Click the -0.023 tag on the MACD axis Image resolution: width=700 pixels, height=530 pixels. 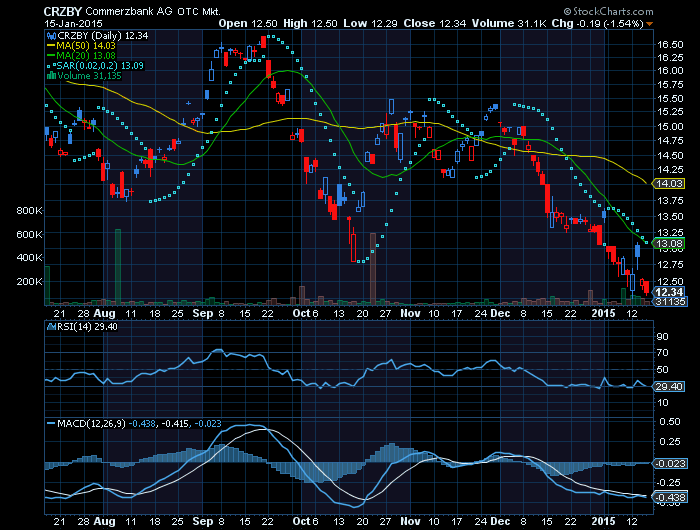coord(669,463)
